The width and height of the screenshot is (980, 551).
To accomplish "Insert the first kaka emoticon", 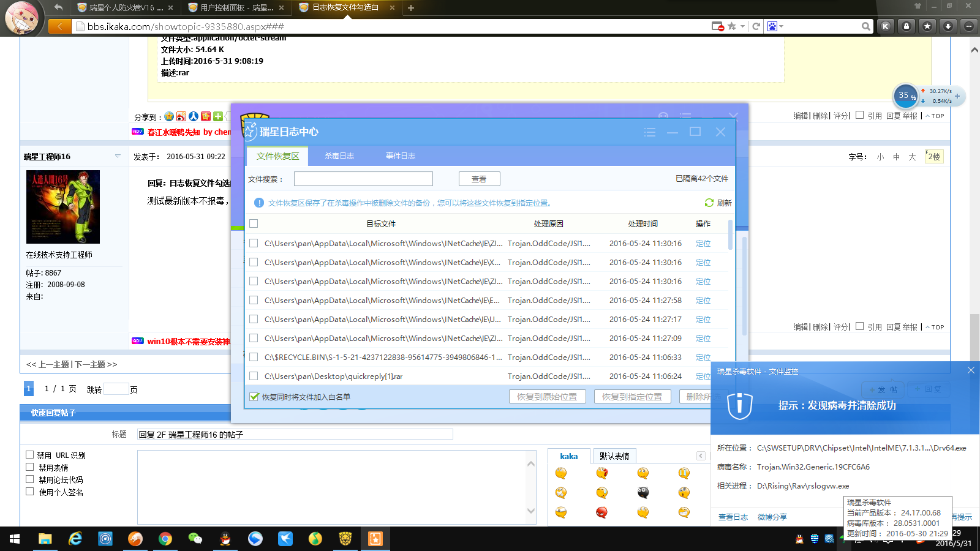I will pyautogui.click(x=561, y=473).
